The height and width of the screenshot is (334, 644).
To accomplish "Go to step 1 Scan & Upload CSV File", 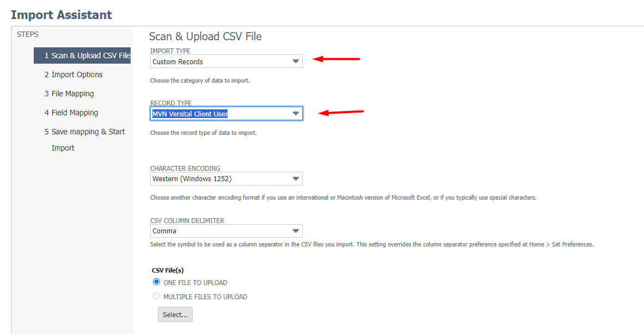I will (87, 55).
